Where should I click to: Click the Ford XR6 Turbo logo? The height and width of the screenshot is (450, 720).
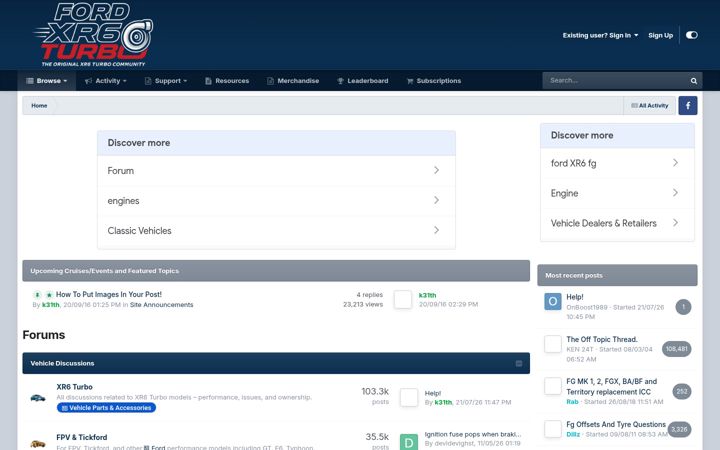tap(93, 35)
